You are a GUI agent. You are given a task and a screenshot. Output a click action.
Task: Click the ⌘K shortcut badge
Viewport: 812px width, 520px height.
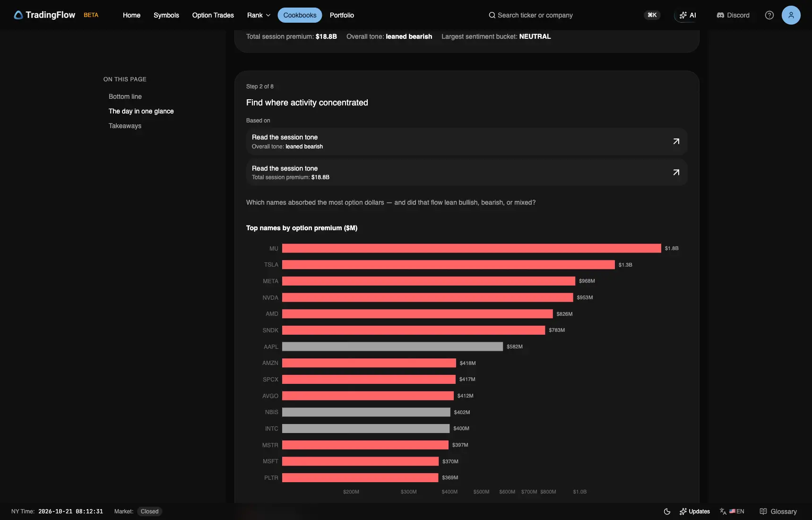[652, 15]
